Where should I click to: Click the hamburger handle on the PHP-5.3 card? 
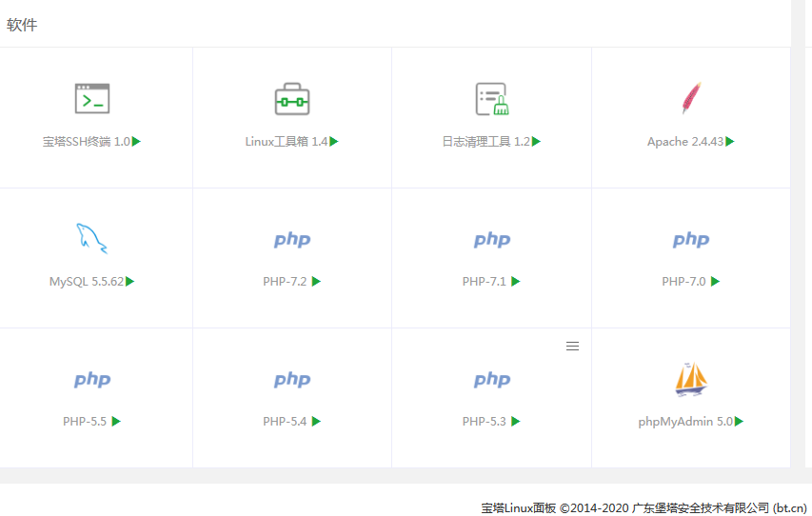tap(572, 347)
